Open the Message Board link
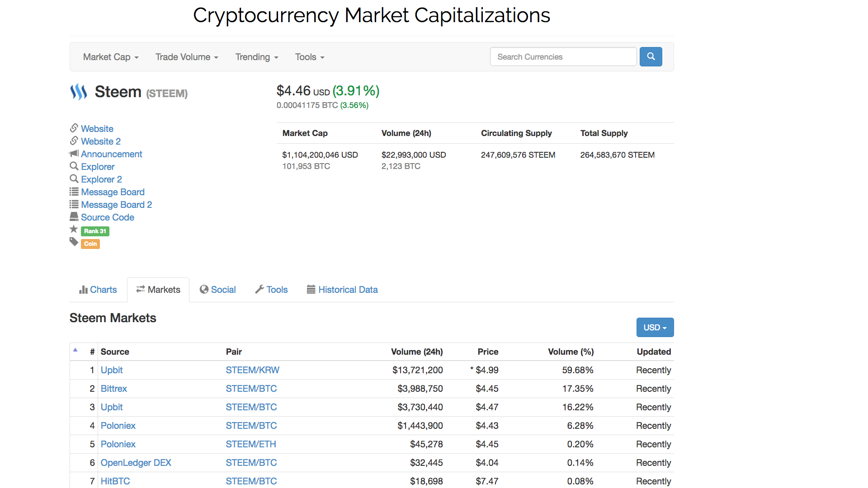Screen dimensions: 868x488 (113, 192)
